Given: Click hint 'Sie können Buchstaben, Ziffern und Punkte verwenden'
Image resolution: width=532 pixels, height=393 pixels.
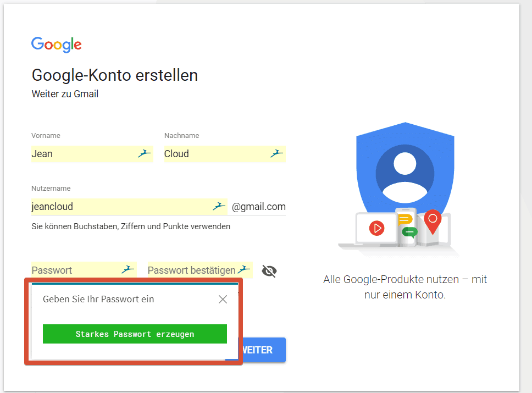Looking at the screenshot, I should tap(131, 226).
